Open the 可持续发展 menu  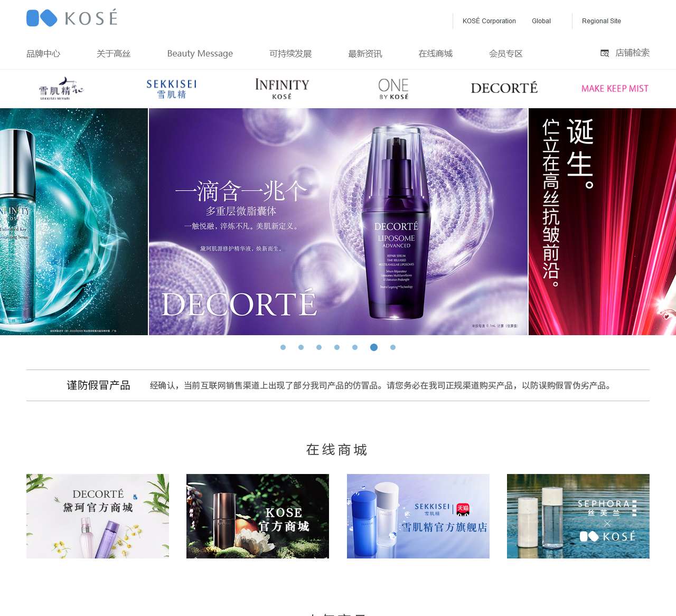(290, 54)
